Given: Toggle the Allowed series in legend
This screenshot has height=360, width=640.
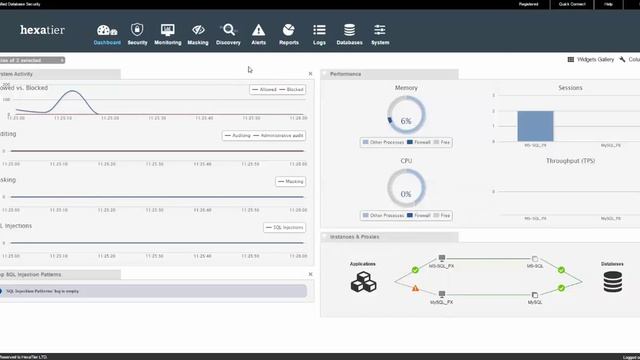Looking at the screenshot, I should [x=264, y=89].
